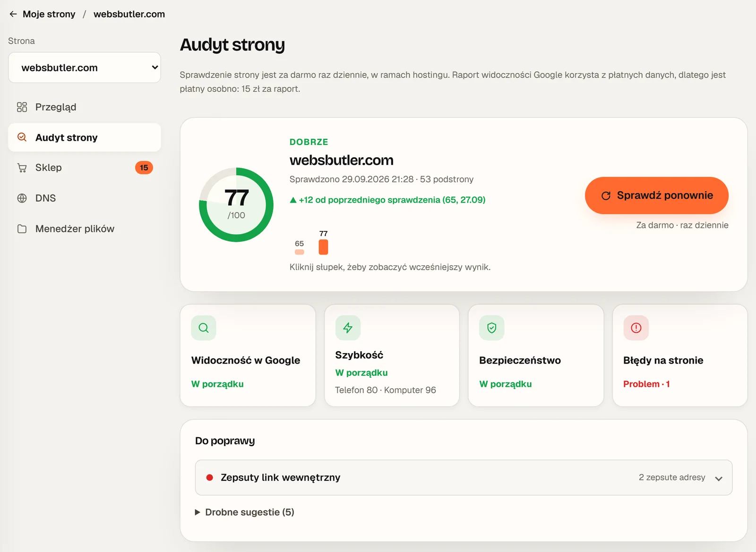The width and height of the screenshot is (756, 552).
Task: Click the magnifier icon on Widoczność w Google card
Action: coord(204,328)
